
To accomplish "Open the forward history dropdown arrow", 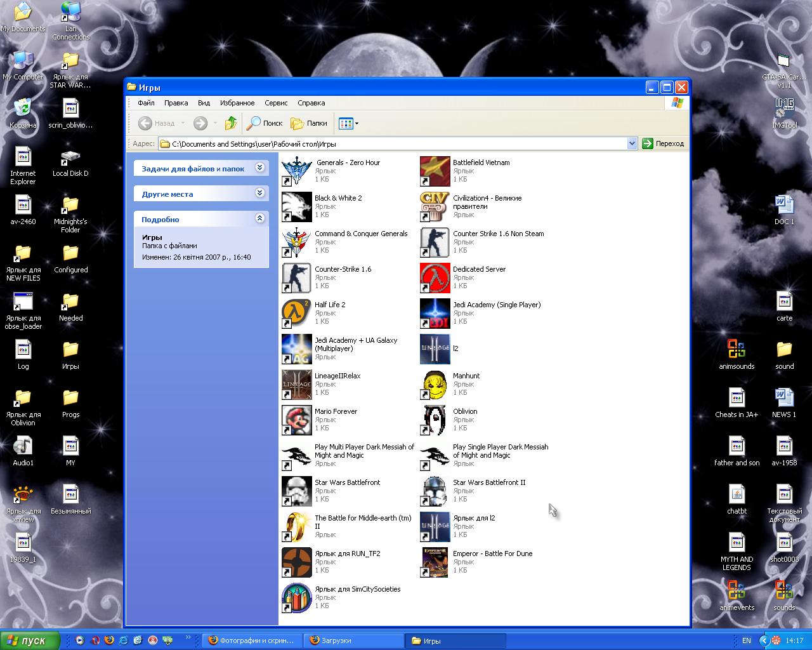I will pos(216,123).
